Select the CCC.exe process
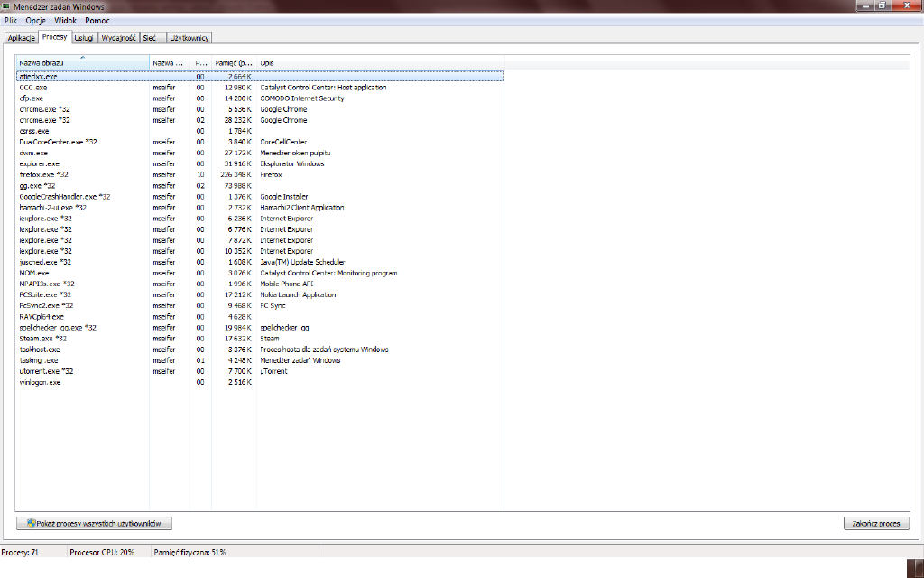The width and height of the screenshot is (924, 578). pyautogui.click(x=260, y=88)
